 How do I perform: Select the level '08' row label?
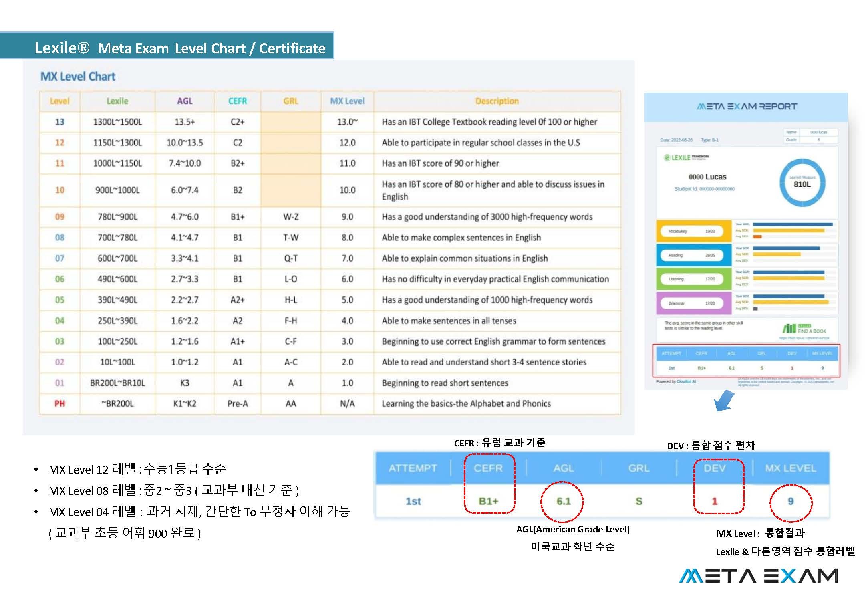(x=60, y=238)
